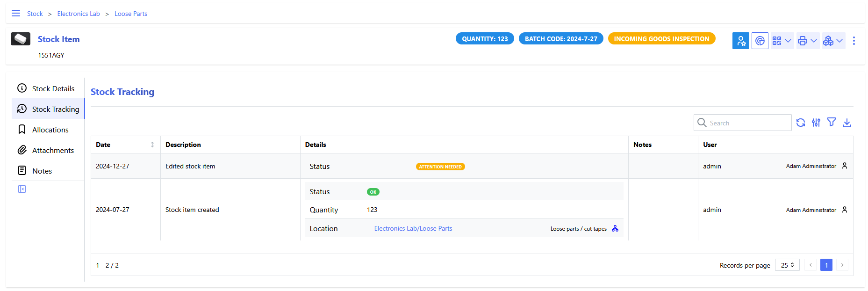Open table column selection settings

tap(816, 123)
